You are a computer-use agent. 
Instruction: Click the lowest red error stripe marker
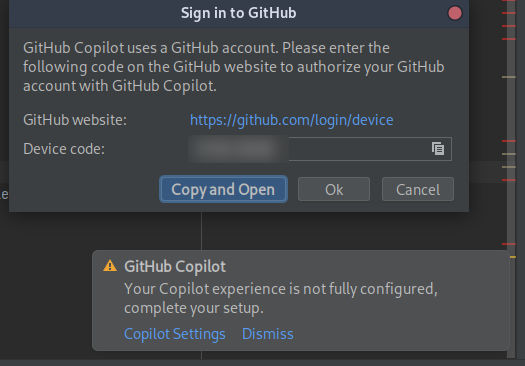[x=509, y=244]
